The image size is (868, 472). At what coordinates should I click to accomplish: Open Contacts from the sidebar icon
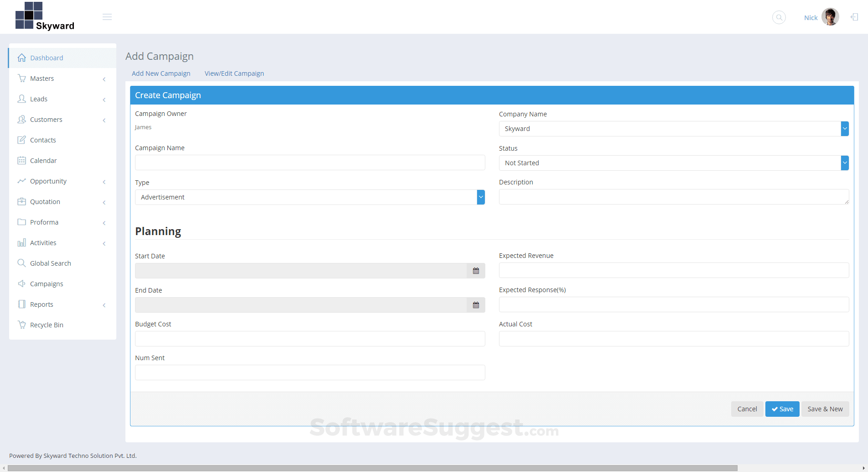21,140
